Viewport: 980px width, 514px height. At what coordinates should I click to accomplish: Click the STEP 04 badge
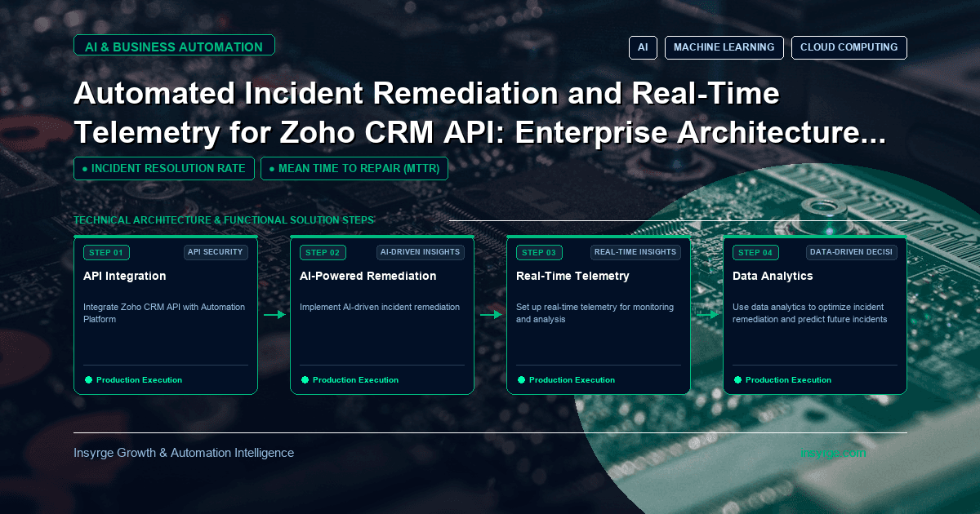pos(755,253)
